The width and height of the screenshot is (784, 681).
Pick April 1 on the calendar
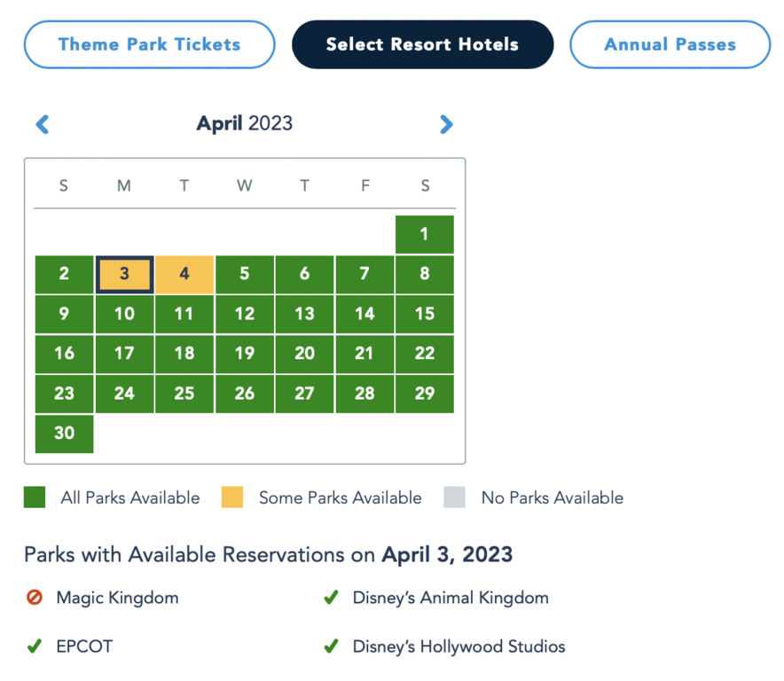pos(425,234)
